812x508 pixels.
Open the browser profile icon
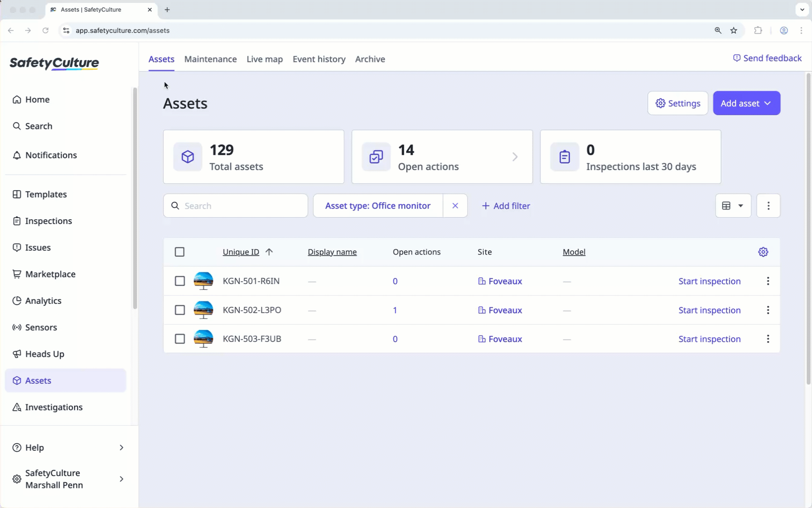point(784,30)
